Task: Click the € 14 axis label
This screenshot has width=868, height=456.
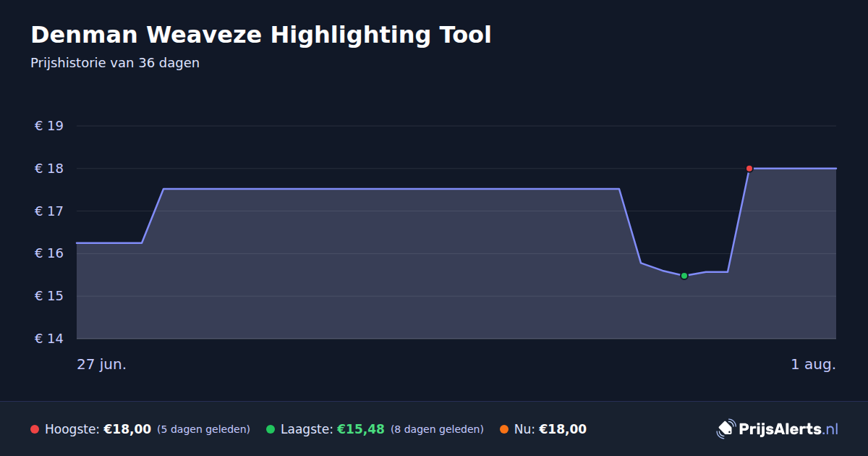Action: (49, 339)
